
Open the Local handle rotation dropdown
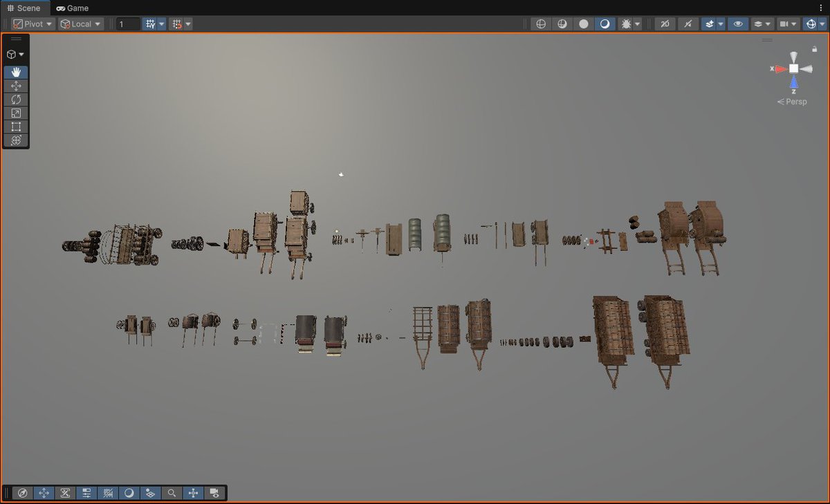(81, 24)
